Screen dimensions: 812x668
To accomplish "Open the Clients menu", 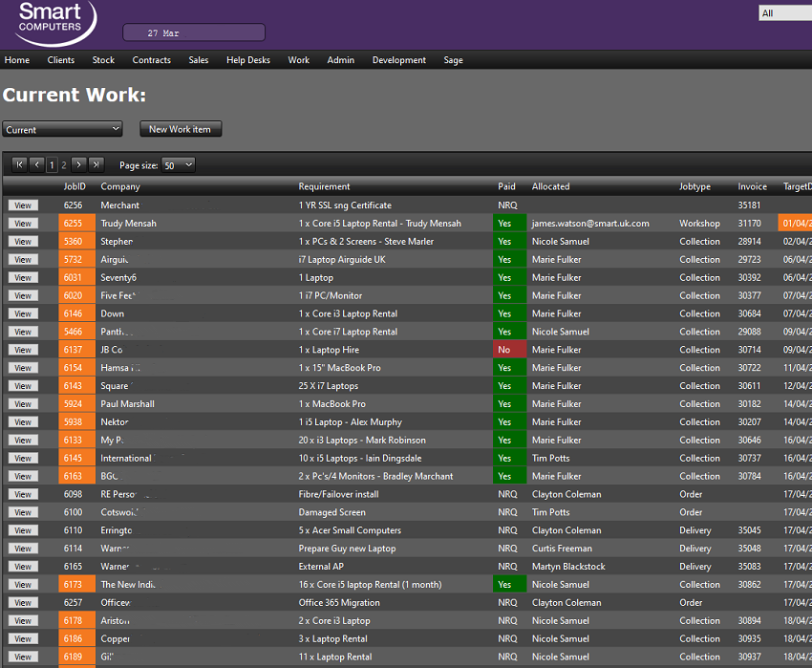I will [61, 60].
